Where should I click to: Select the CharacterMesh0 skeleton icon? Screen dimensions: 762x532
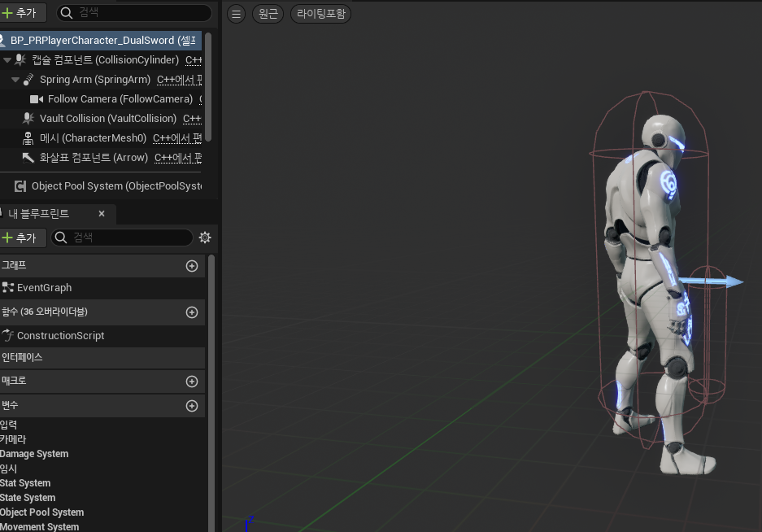click(x=28, y=138)
